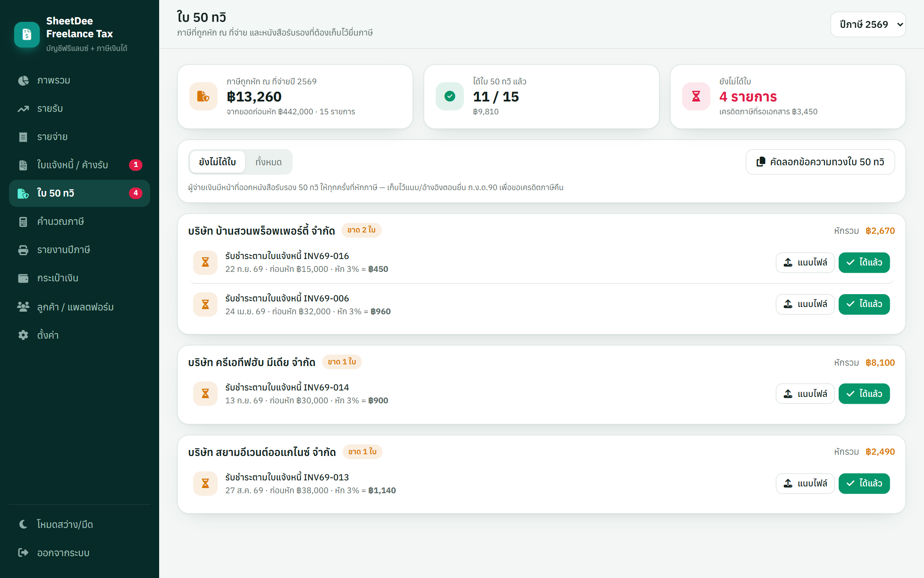Attach file for INV69-013
The height and width of the screenshot is (578, 924).
click(805, 483)
